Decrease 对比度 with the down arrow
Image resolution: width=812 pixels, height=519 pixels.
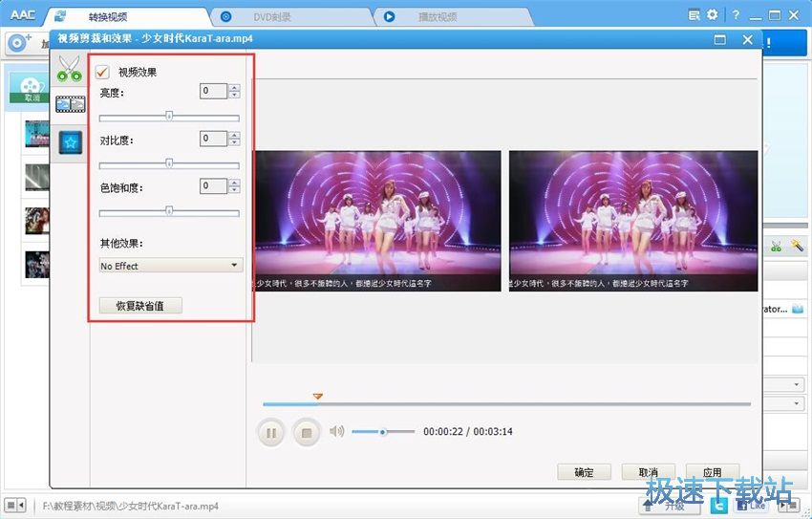click(x=235, y=141)
